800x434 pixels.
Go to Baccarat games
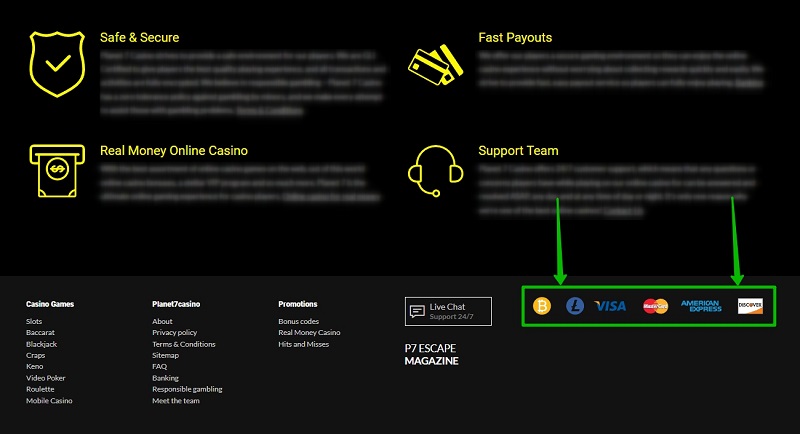click(x=40, y=333)
